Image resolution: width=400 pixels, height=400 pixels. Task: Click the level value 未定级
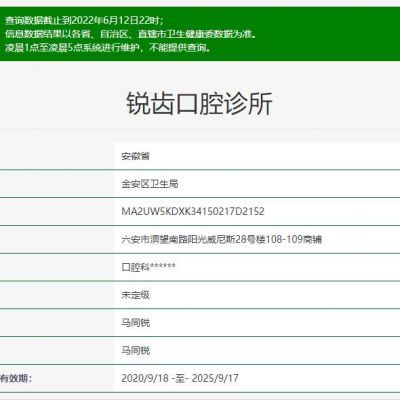pyautogui.click(x=135, y=295)
